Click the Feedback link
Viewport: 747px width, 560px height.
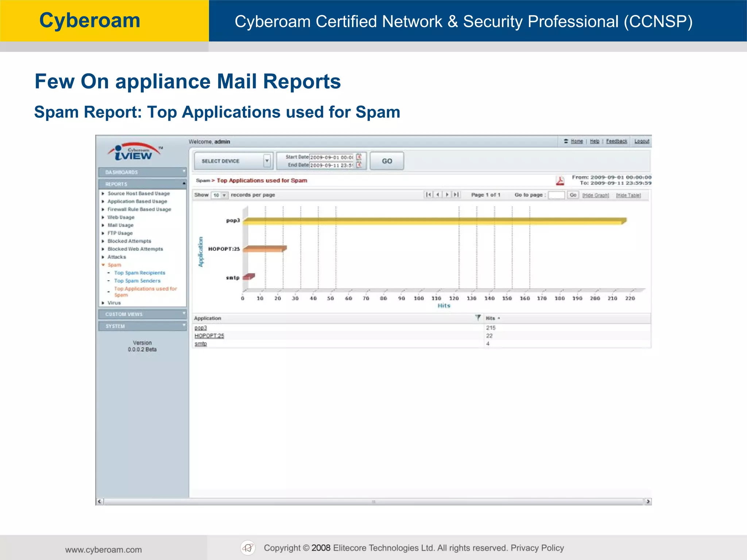pyautogui.click(x=617, y=141)
